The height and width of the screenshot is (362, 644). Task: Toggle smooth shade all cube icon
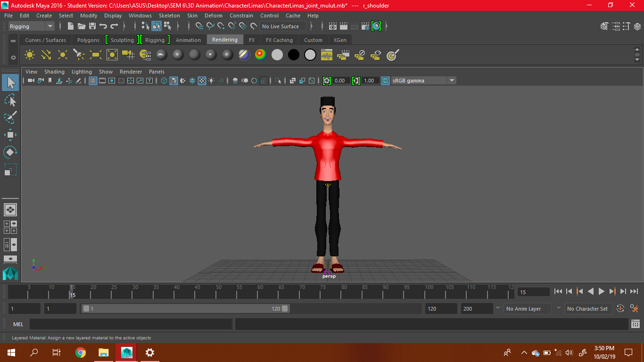click(173, 81)
